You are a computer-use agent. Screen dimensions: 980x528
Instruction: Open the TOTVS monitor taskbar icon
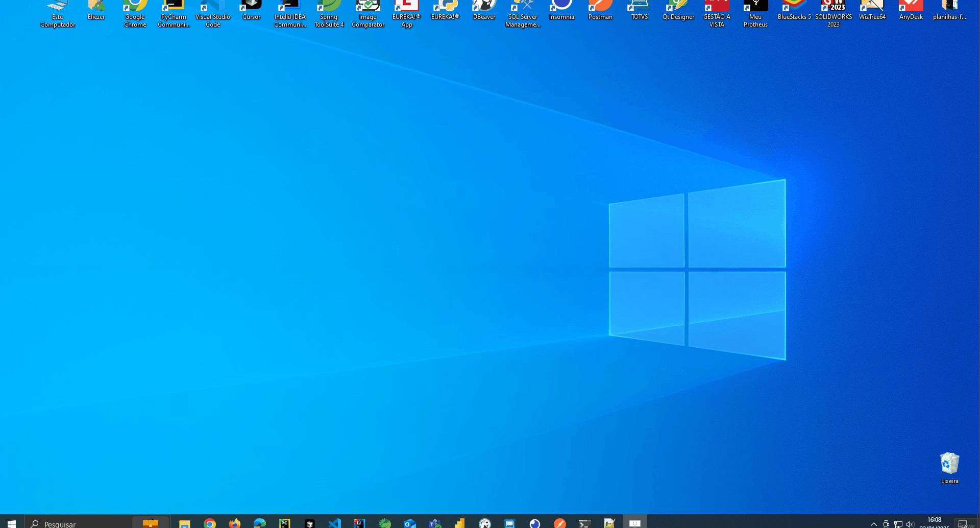click(x=509, y=523)
